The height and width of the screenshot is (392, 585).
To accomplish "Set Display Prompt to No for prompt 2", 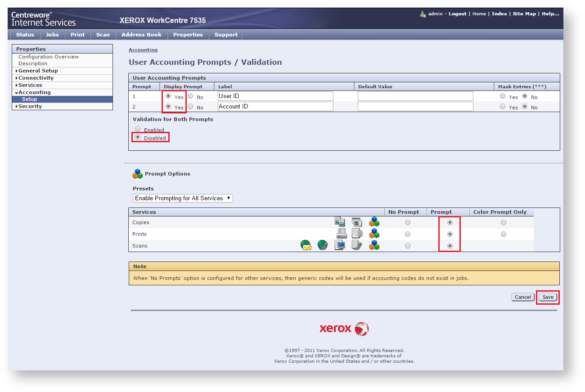I will pyautogui.click(x=190, y=106).
